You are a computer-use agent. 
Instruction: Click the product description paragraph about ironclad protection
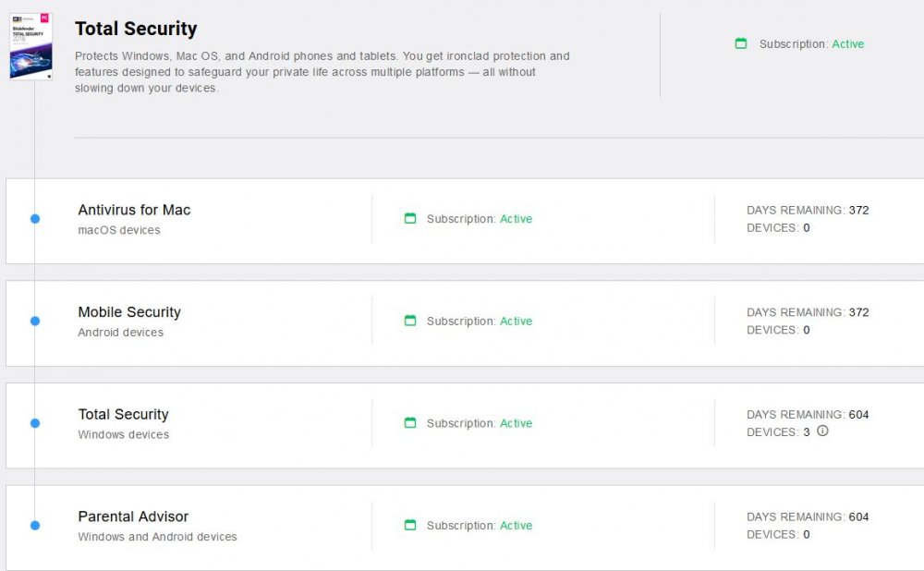pos(322,72)
